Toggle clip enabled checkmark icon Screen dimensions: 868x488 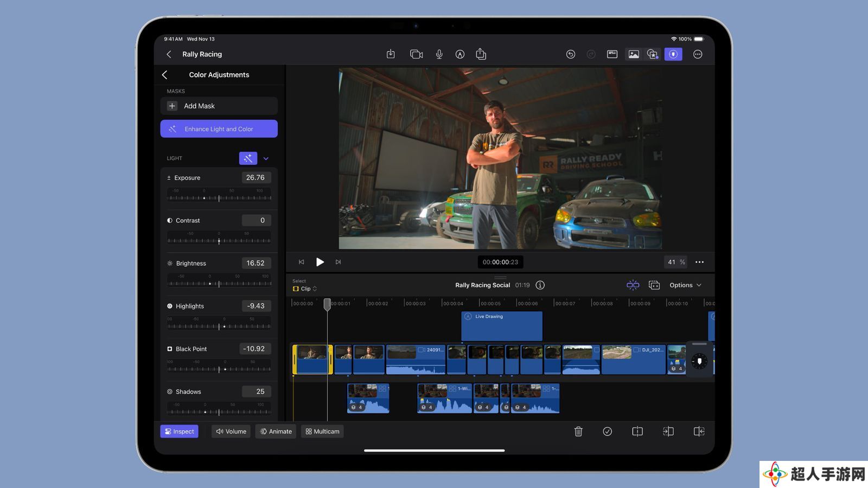pos(608,432)
